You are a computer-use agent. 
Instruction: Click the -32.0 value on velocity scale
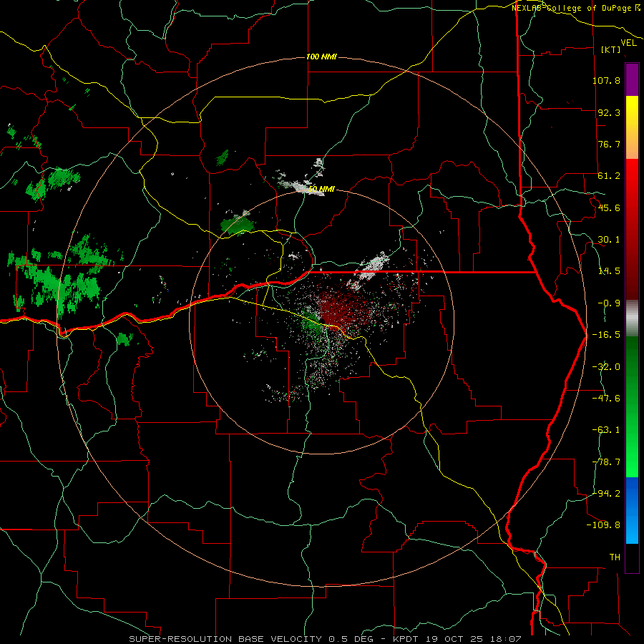(606, 367)
